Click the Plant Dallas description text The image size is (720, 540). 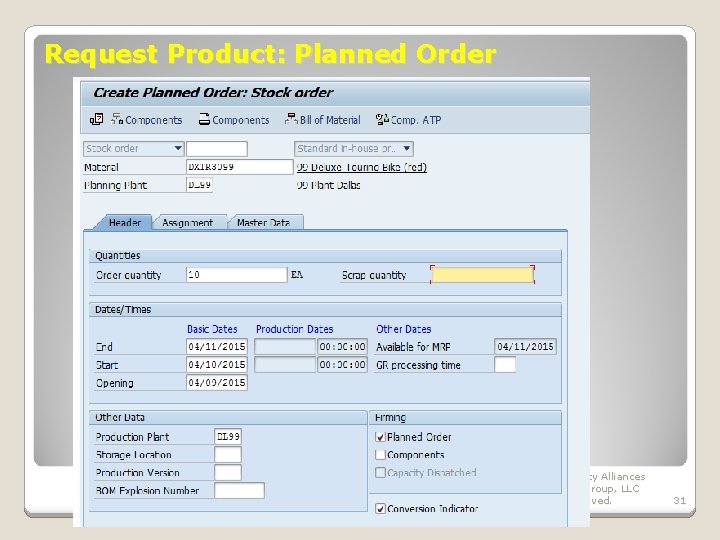coord(328,185)
